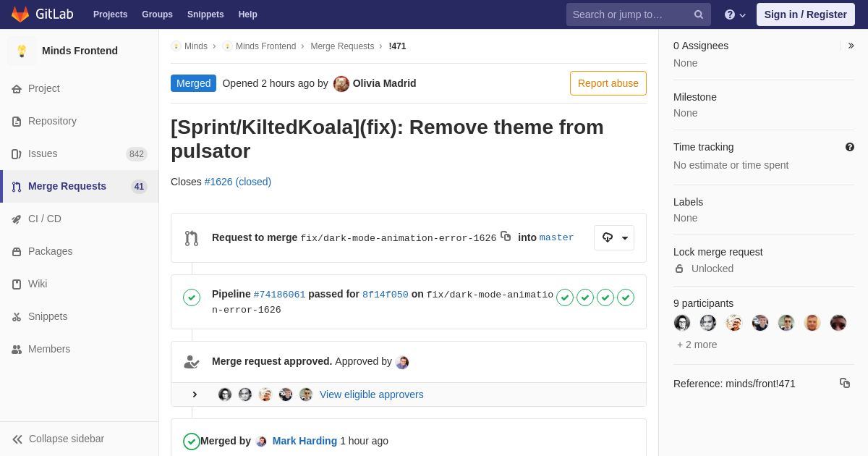Viewport: 868px width, 456px height.
Task: Open the master branch link
Action: pos(556,237)
